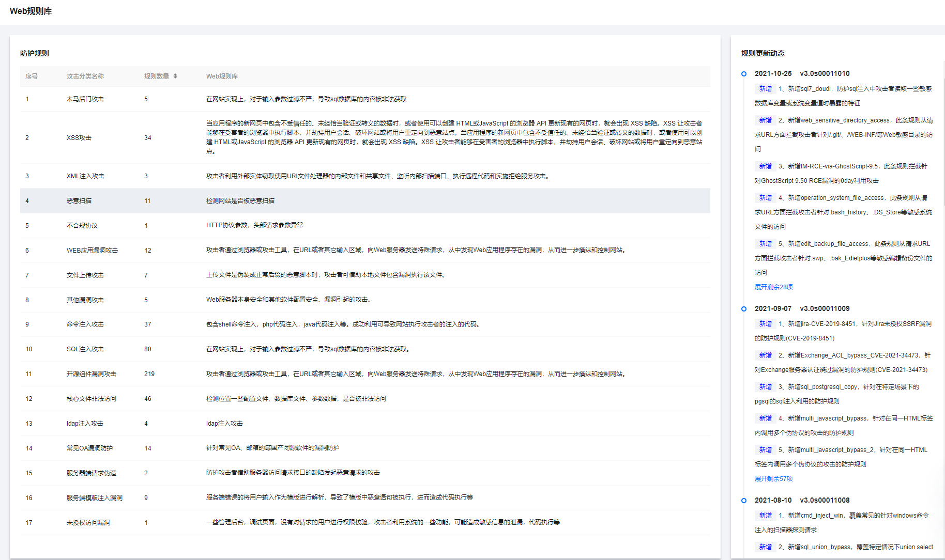Screen dimensions: 945x560
Task: Click rule count 12 for WEB应用漏洞攻击
Action: coord(148,251)
